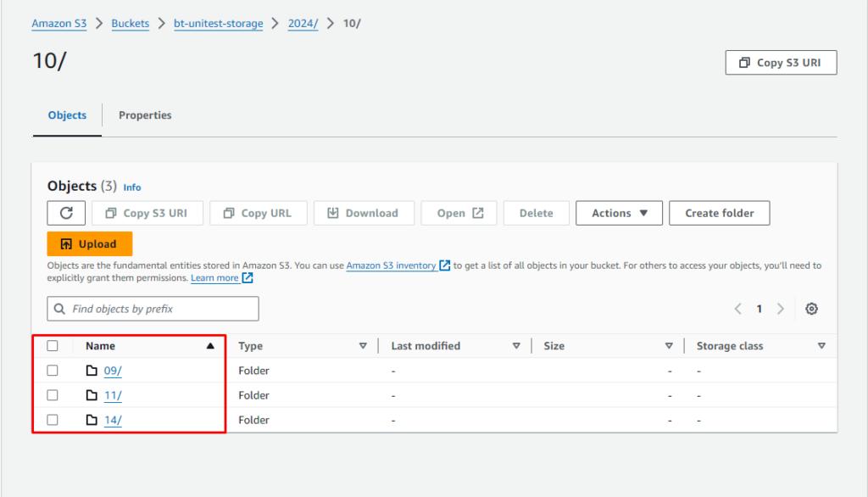Toggle the select-all checkbox in header
The width and height of the screenshot is (868, 497).
pyautogui.click(x=53, y=346)
